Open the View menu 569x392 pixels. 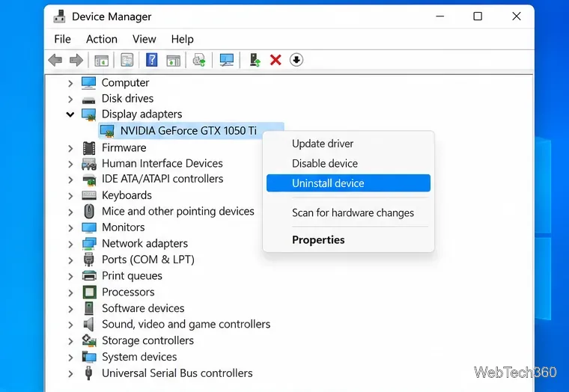point(144,39)
